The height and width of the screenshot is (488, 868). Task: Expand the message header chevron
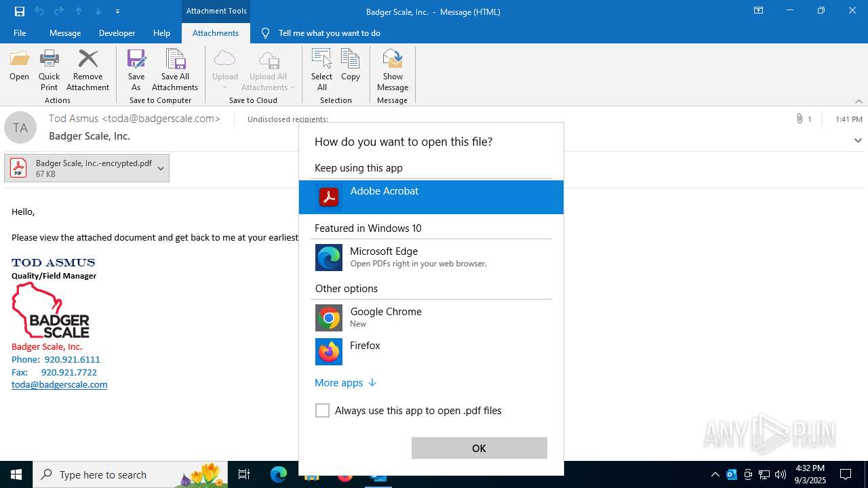click(858, 140)
